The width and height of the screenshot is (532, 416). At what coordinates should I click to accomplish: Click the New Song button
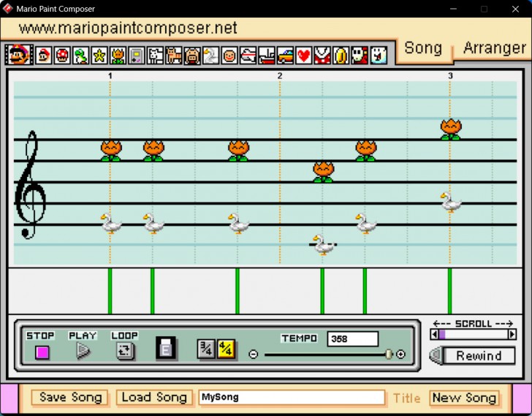point(465,397)
